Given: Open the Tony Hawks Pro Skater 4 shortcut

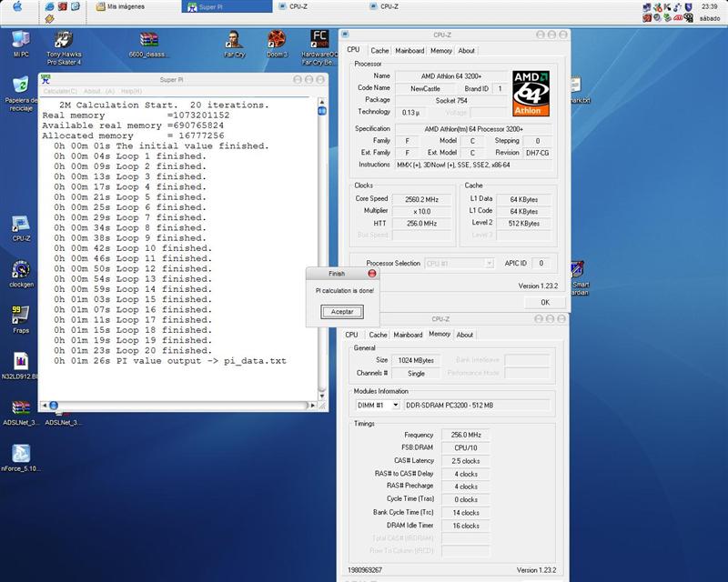Looking at the screenshot, I should (64, 40).
